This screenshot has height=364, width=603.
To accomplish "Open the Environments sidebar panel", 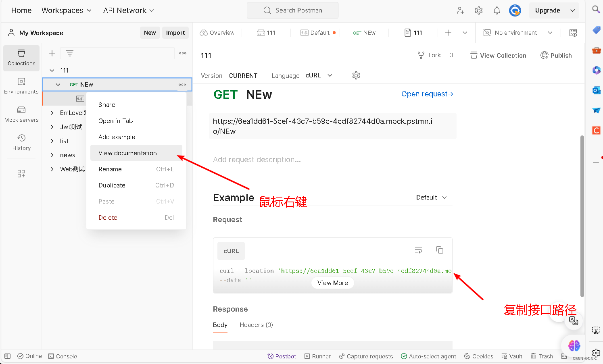I will tap(21, 86).
